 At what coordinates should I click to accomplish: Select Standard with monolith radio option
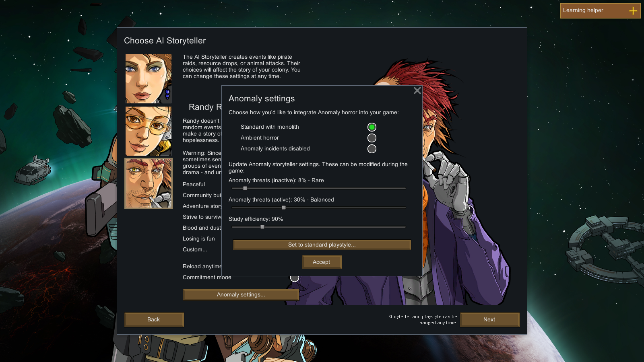pyautogui.click(x=372, y=127)
